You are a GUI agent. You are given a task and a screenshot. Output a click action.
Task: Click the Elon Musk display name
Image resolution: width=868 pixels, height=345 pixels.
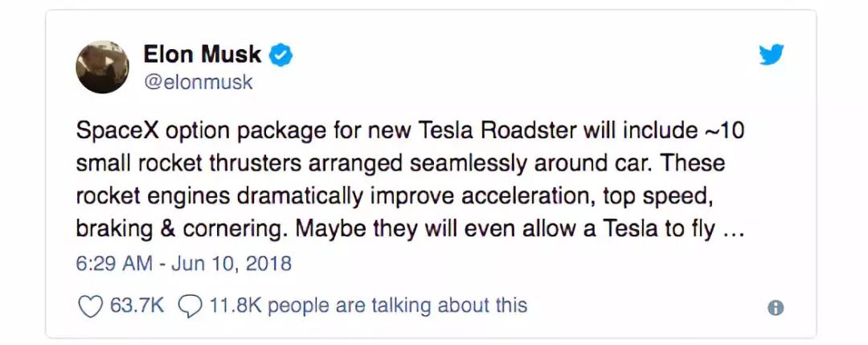tap(203, 55)
